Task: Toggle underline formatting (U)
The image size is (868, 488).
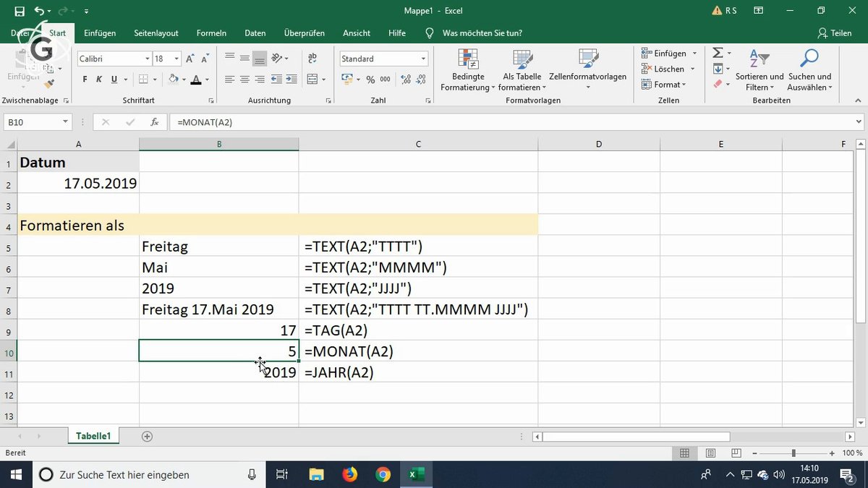Action: 113,78
